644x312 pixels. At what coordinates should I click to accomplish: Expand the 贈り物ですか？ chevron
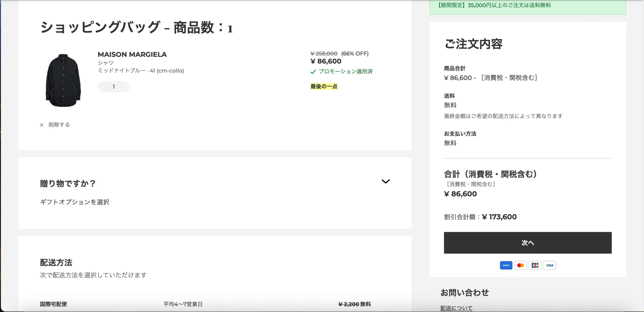(385, 181)
